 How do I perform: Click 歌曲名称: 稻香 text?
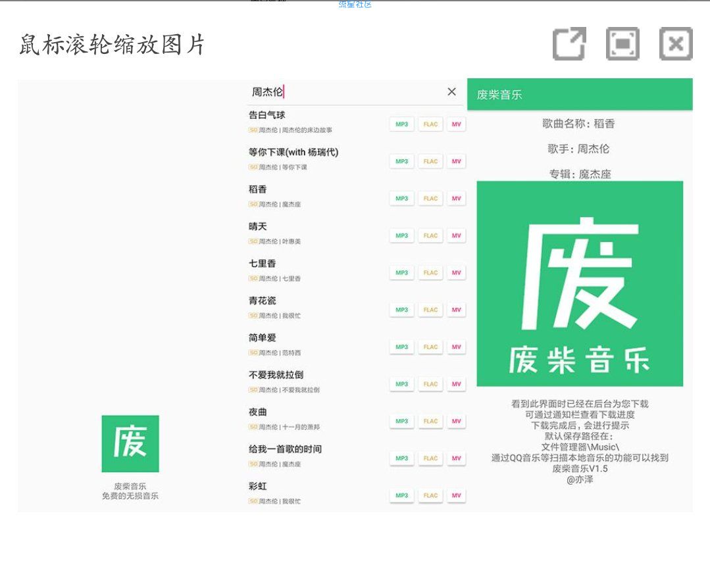[578, 124]
